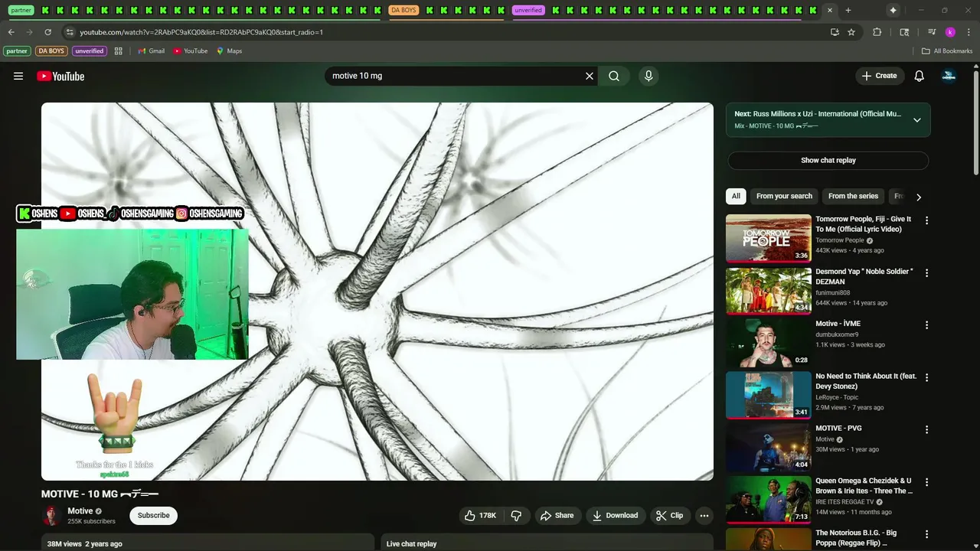
Task: Open the Queen Omega & Chezidek video title
Action: (x=864, y=486)
